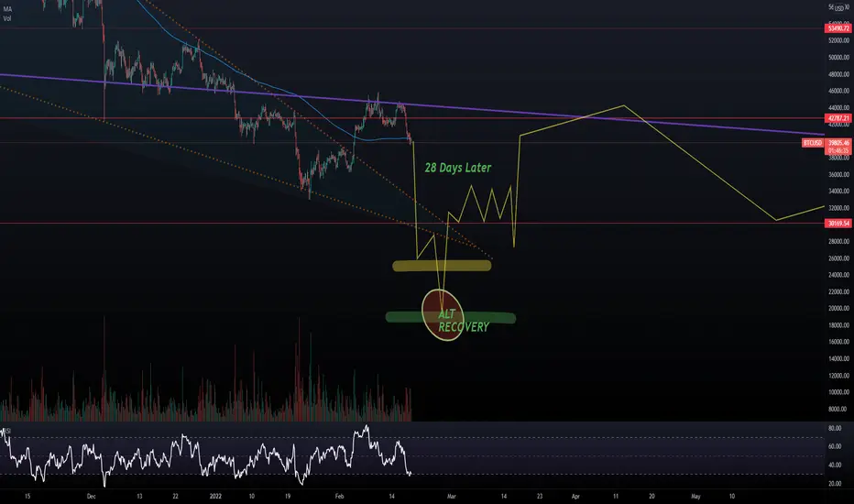This screenshot has width=854, height=504.
Task: Click the 10000.00 tick on the price scale
Action: pos(838,392)
